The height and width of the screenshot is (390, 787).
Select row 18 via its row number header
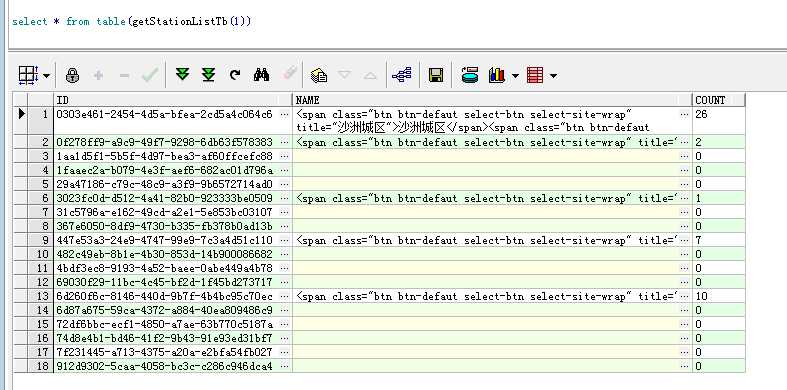click(x=40, y=366)
